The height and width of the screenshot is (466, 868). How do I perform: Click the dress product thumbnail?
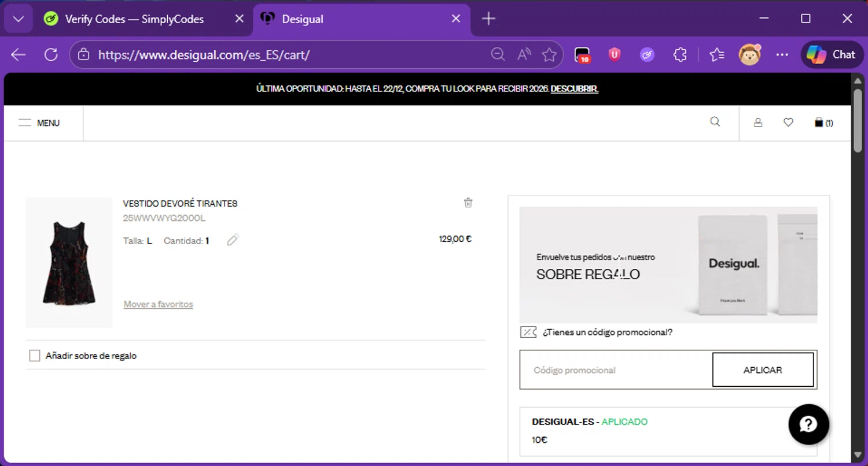(69, 263)
